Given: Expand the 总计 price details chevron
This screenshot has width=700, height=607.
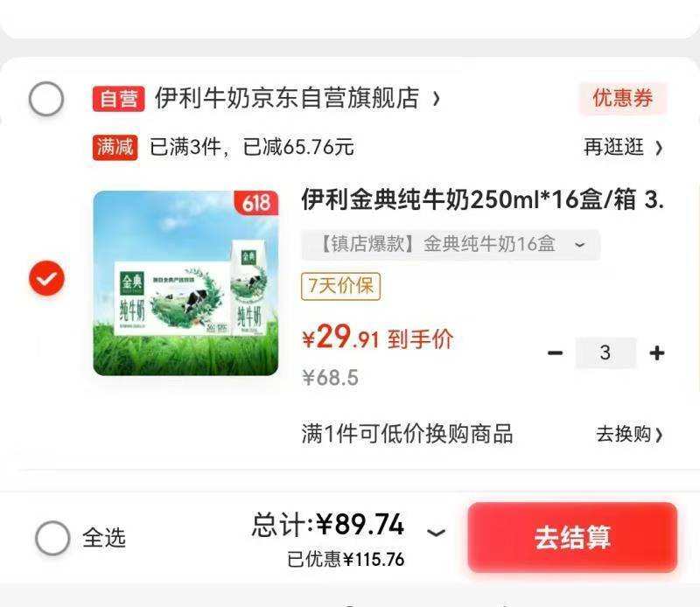Looking at the screenshot, I should pos(436,532).
